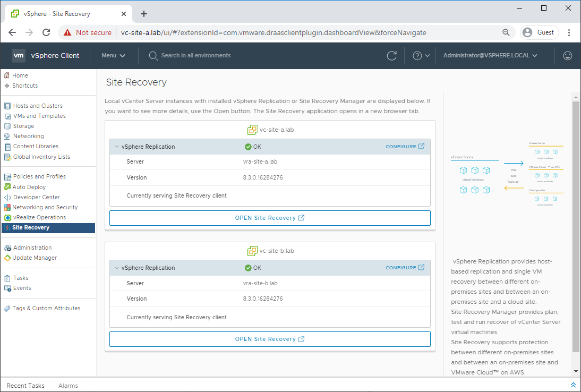Select the Events icon
Screen dimensions: 581x392
(7, 288)
